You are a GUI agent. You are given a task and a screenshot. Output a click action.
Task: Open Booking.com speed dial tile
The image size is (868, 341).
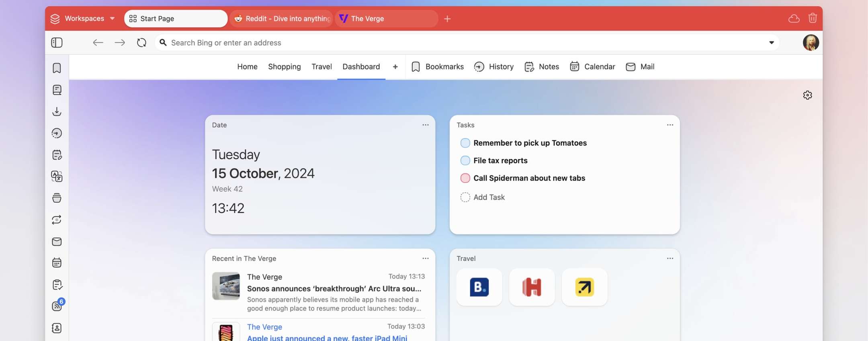point(479,287)
